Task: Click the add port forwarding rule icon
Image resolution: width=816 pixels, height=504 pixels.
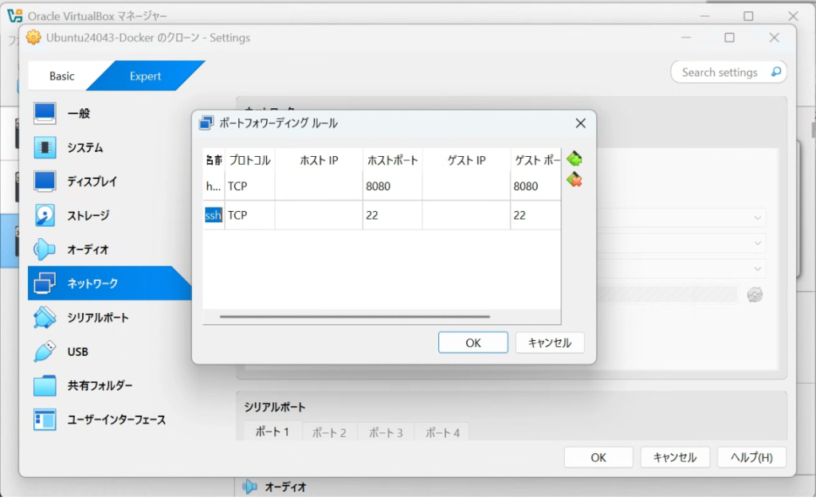Action: click(x=574, y=159)
